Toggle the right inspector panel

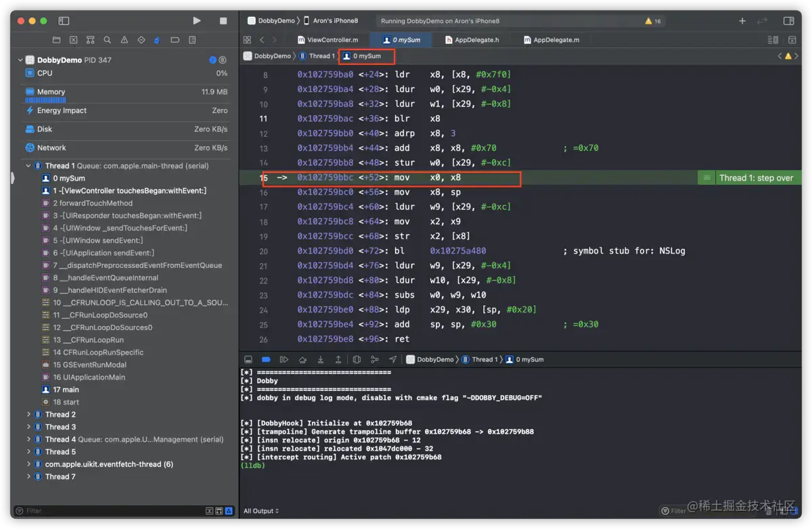788,21
